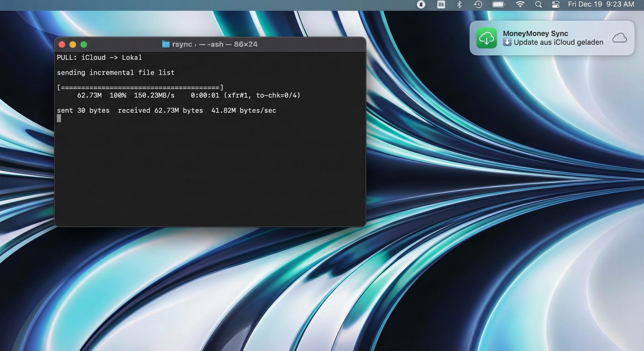The image size is (644, 351).
Task: Click the folder proxy icon in Terminal's title bar
Action: tap(166, 44)
